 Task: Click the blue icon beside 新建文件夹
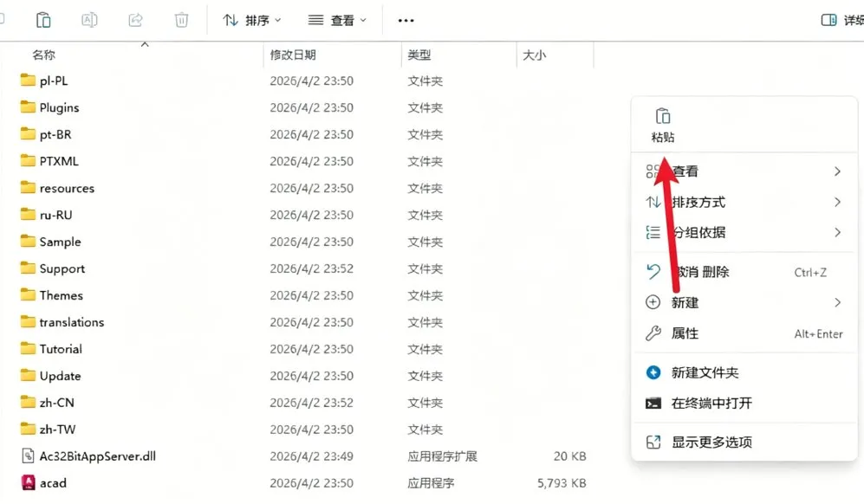[x=653, y=372]
